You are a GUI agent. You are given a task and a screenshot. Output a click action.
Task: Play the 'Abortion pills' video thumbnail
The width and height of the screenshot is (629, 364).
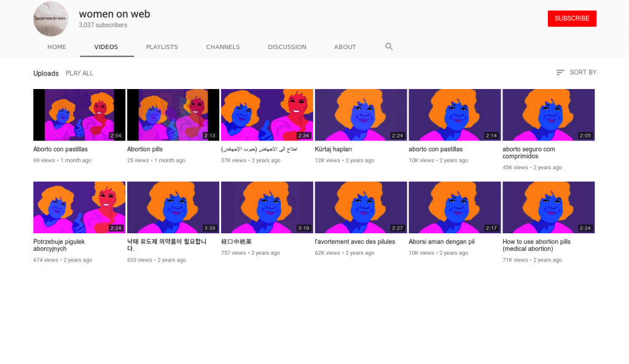[x=173, y=114]
